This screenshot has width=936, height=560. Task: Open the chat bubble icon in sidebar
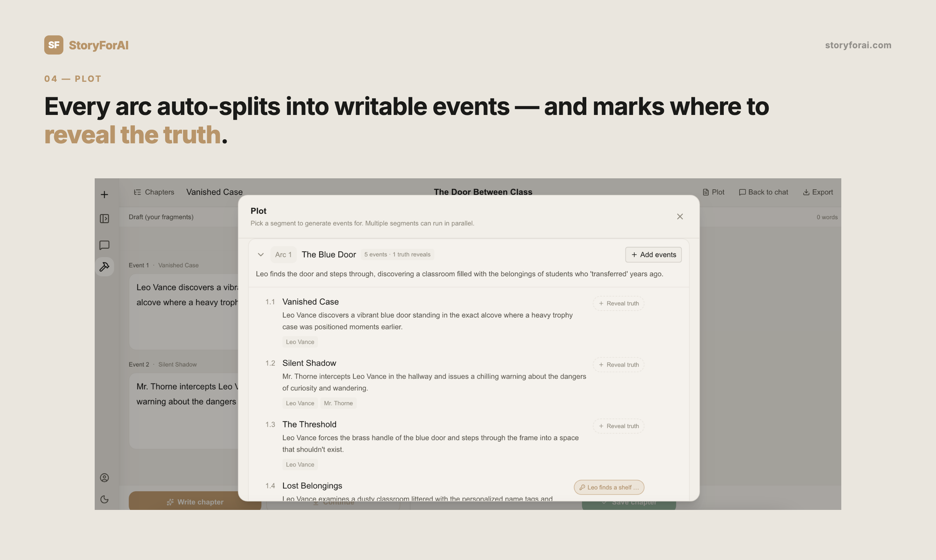pos(105,245)
